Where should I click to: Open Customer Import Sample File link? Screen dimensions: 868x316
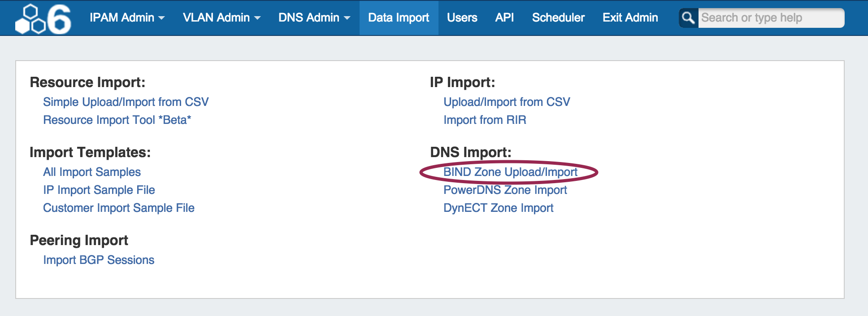pyautogui.click(x=119, y=208)
